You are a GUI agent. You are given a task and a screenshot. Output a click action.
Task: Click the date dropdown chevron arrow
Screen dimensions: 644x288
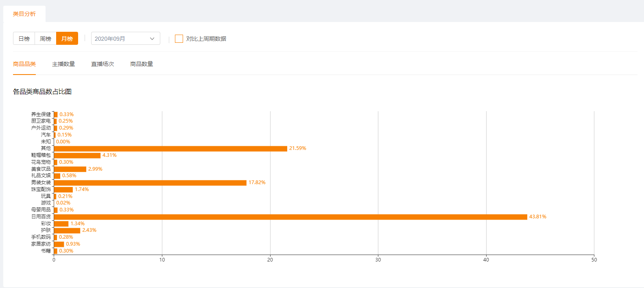point(152,39)
